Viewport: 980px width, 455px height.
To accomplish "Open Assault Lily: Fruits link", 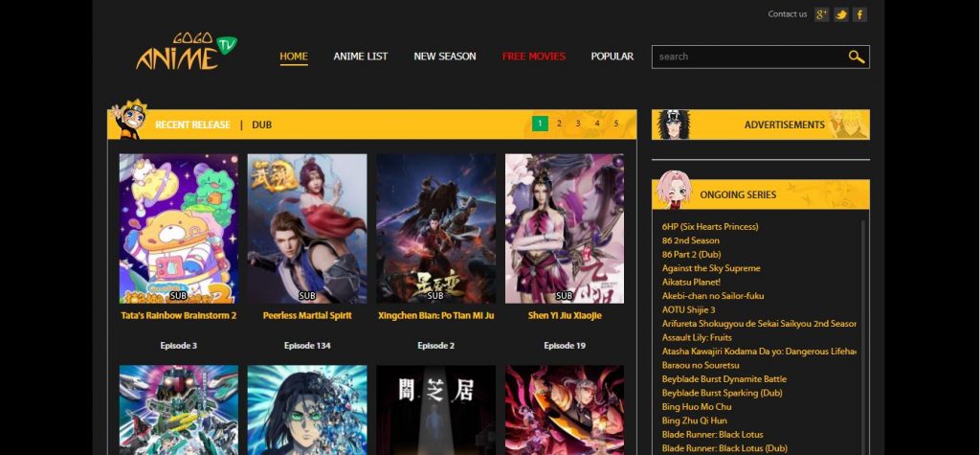I will pyautogui.click(x=697, y=337).
